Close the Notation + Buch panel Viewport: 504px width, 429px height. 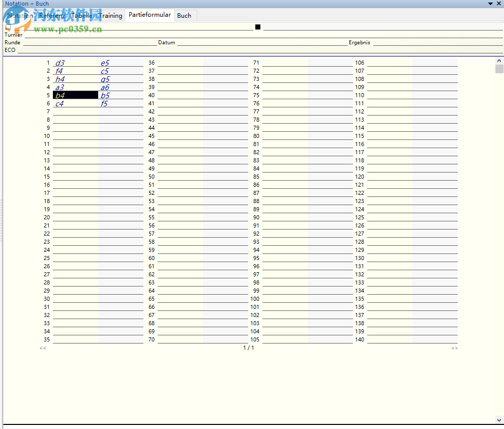499,4
